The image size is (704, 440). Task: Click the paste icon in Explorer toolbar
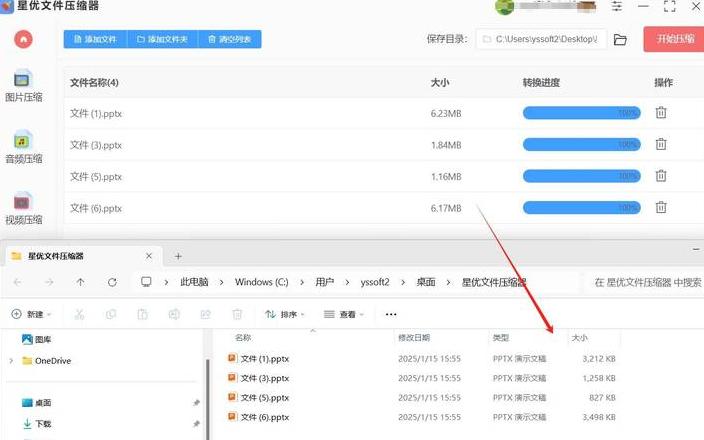(142, 314)
